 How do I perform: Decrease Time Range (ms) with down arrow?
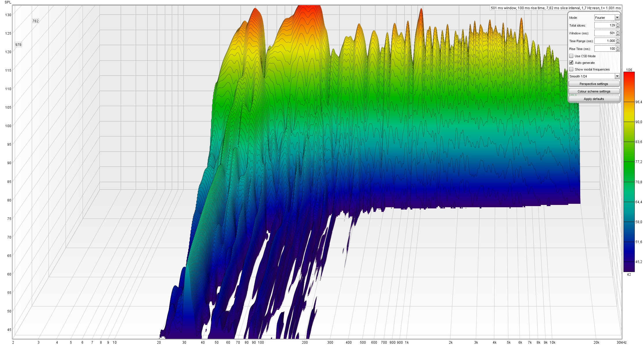(618, 42)
